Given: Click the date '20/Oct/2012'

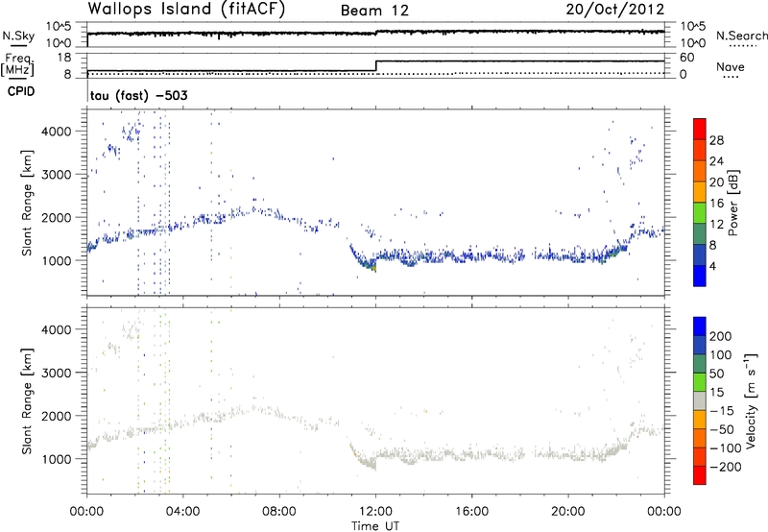Looking at the screenshot, I should coord(615,10).
